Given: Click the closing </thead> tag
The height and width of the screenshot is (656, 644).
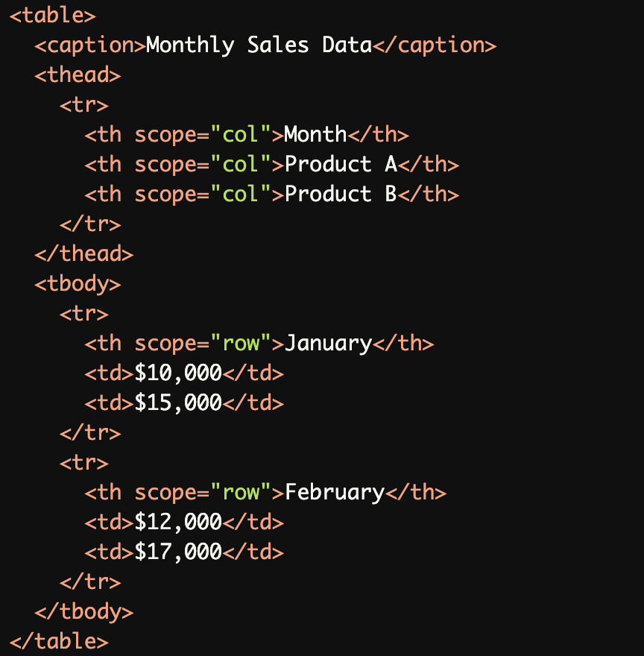Looking at the screenshot, I should pyautogui.click(x=83, y=253).
